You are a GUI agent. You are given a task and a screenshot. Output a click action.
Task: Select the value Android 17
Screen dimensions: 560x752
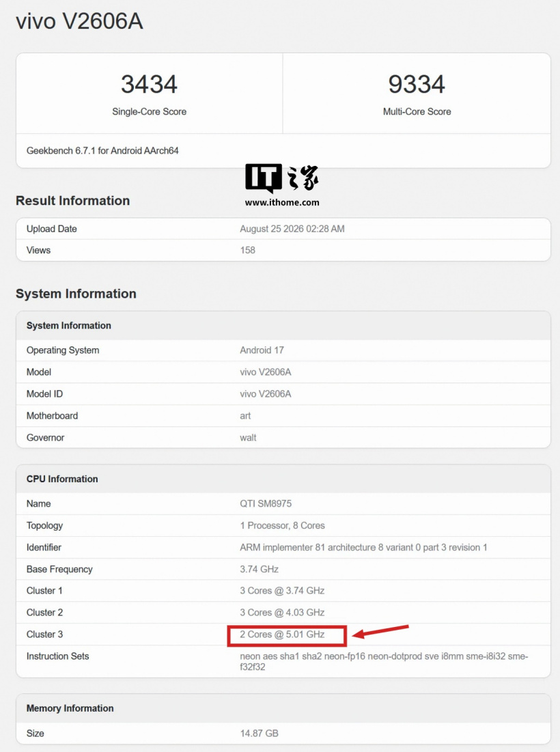tap(262, 350)
